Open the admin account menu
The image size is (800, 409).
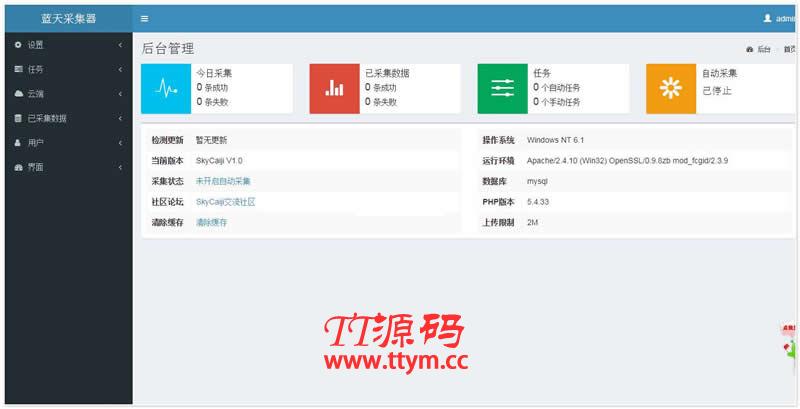tap(781, 18)
